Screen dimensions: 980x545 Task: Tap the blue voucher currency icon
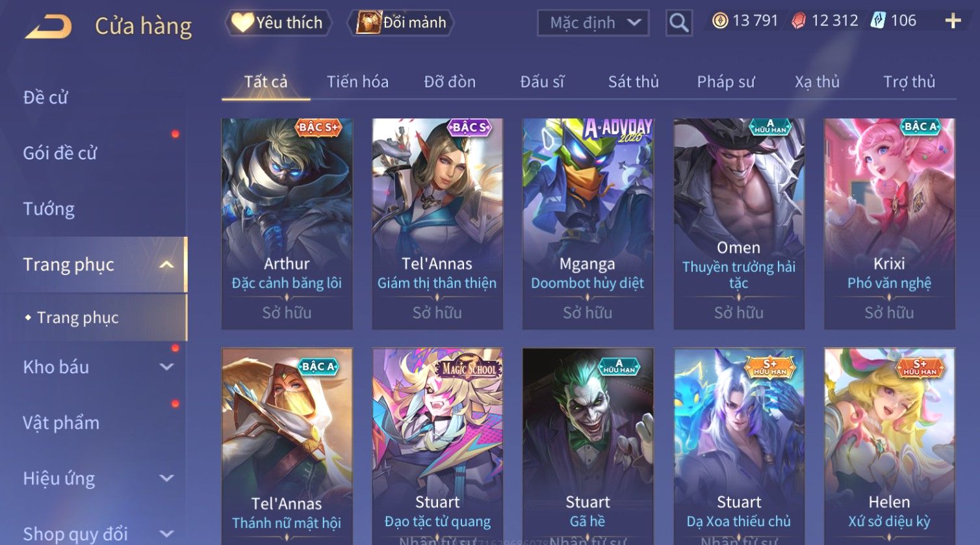pos(878,21)
